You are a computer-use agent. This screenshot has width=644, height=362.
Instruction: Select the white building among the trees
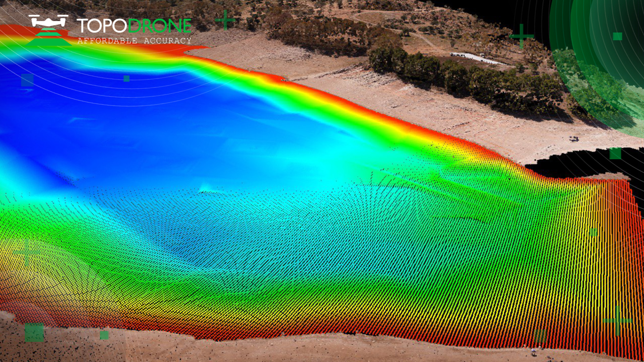click(x=476, y=58)
